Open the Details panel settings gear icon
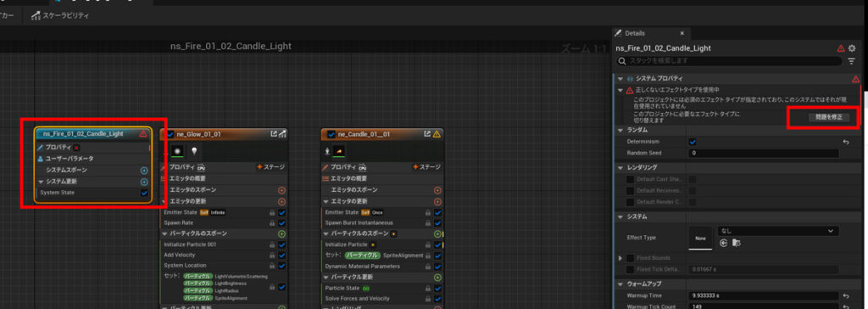 [x=852, y=48]
